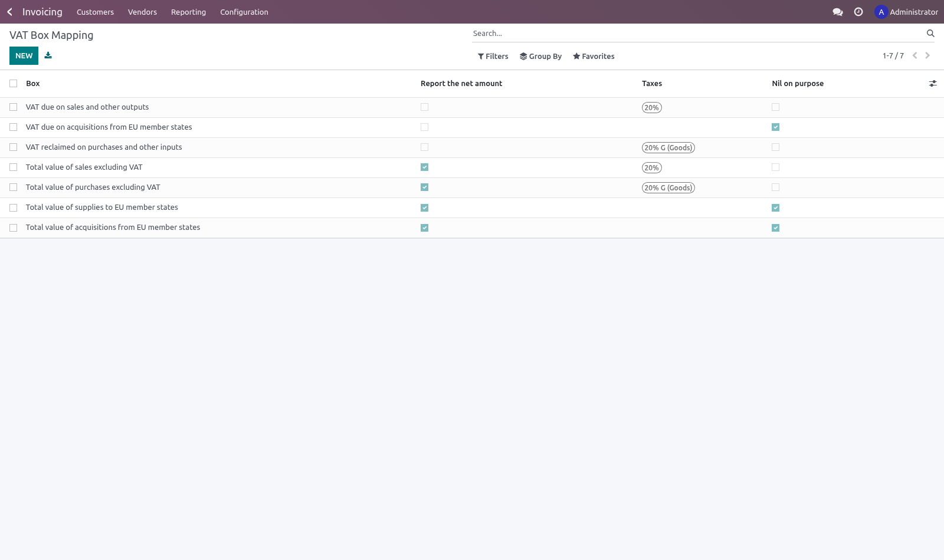The image size is (944, 560).
Task: Open the Reporting menu
Action: [x=188, y=12]
